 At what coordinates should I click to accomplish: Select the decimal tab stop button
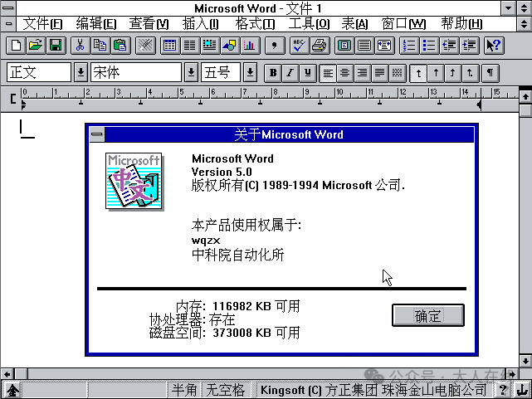point(470,73)
